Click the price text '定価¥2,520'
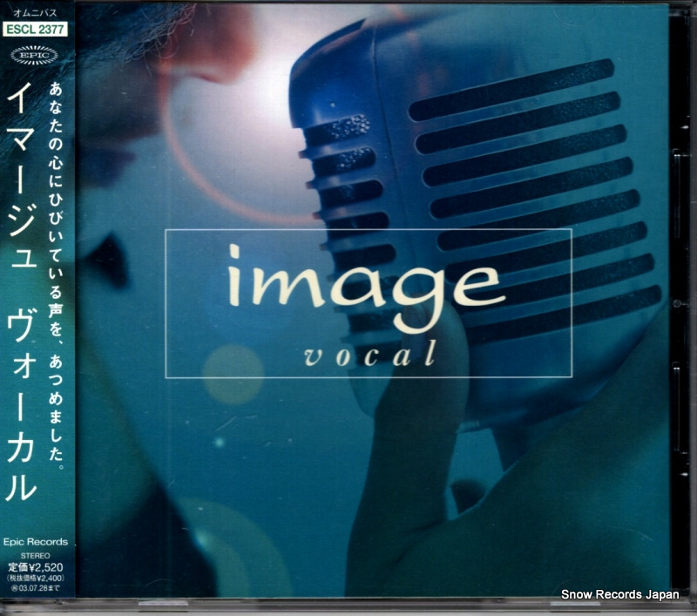This screenshot has width=697, height=616. coord(36,567)
